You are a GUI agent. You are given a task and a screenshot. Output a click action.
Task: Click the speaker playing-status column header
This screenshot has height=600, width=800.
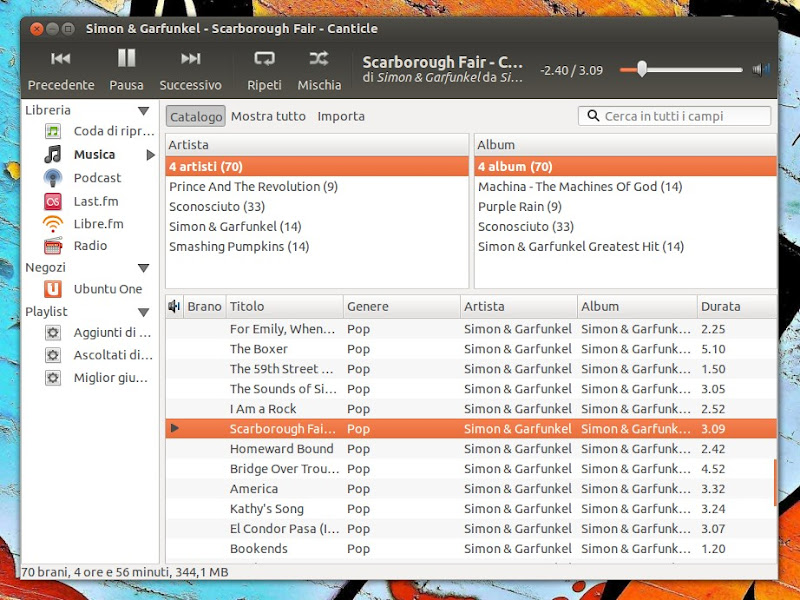(x=174, y=306)
